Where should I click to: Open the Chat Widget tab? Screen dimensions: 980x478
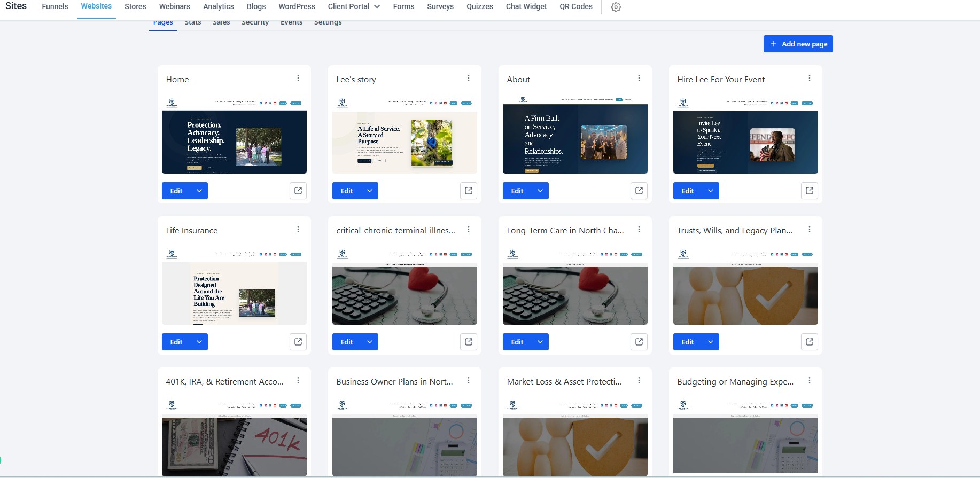pyautogui.click(x=526, y=6)
